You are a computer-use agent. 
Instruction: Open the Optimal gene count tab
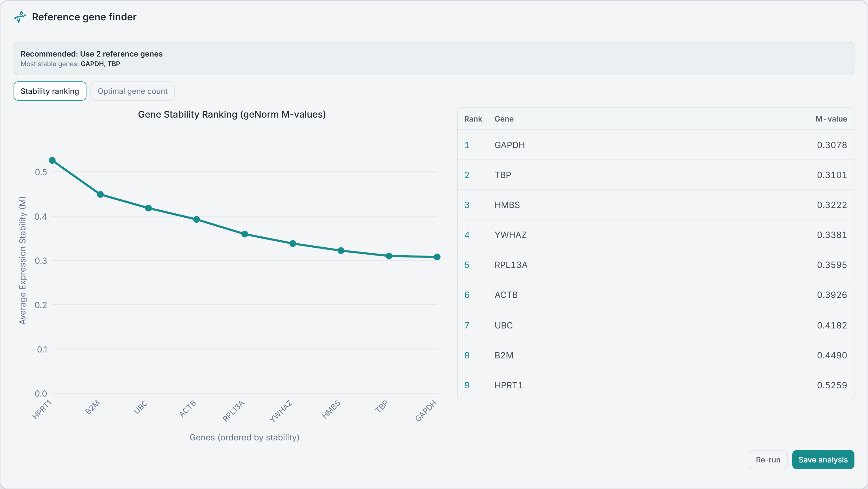[133, 91]
